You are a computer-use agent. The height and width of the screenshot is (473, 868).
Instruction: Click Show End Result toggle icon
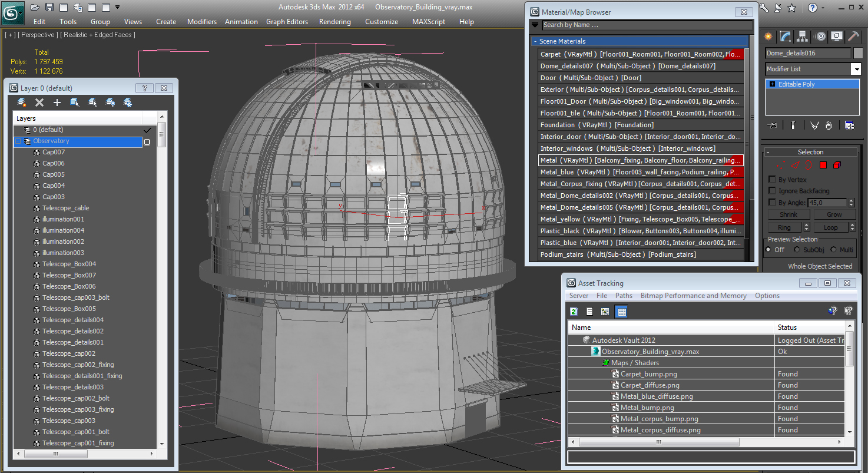coord(793,125)
